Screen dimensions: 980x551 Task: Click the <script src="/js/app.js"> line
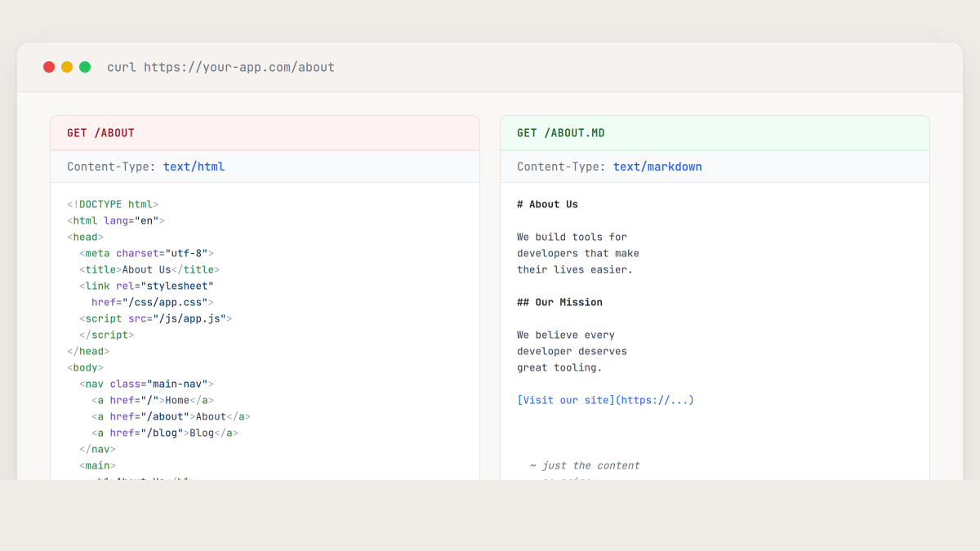coord(155,318)
